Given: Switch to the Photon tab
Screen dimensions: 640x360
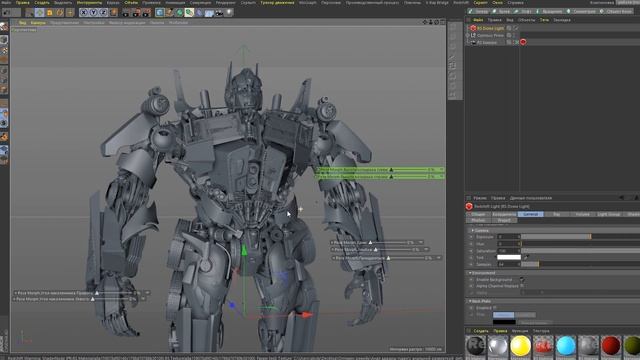Looking at the screenshot, I should 478,220.
